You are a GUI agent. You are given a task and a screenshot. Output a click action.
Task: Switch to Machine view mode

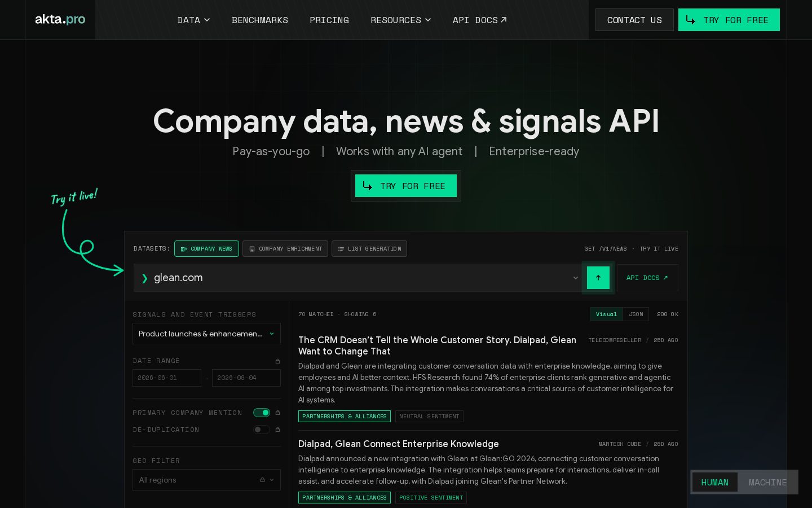click(767, 482)
